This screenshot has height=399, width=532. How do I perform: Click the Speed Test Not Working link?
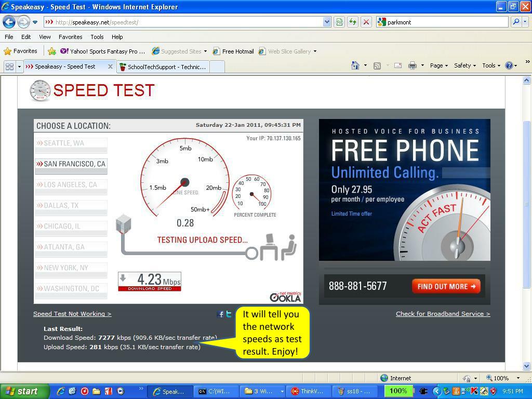pos(72,314)
